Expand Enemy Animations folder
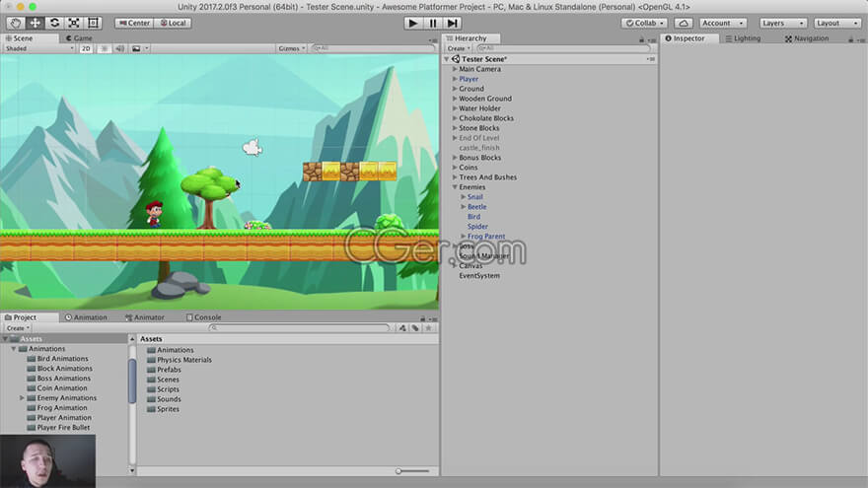Image resolution: width=868 pixels, height=488 pixels. point(22,398)
